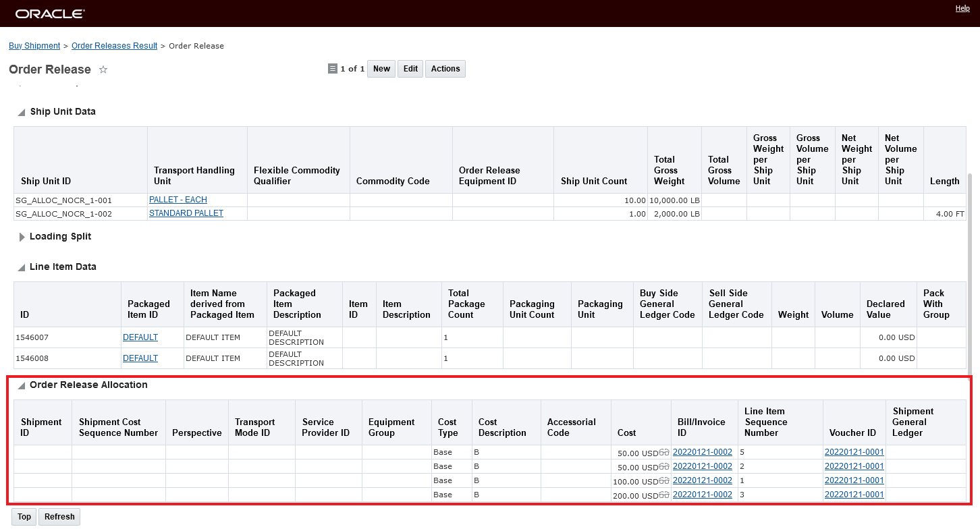Click the Oracle logo in the header
The height and width of the screenshot is (529, 980).
[50, 13]
